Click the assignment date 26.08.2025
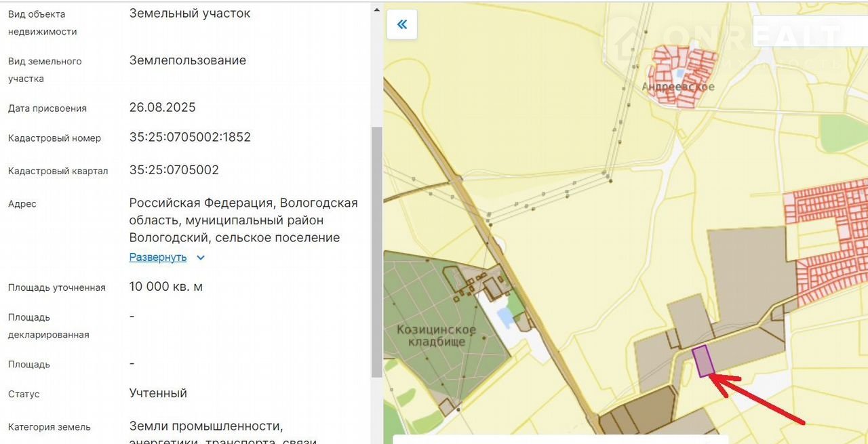This screenshot has width=868, height=444. click(x=162, y=107)
